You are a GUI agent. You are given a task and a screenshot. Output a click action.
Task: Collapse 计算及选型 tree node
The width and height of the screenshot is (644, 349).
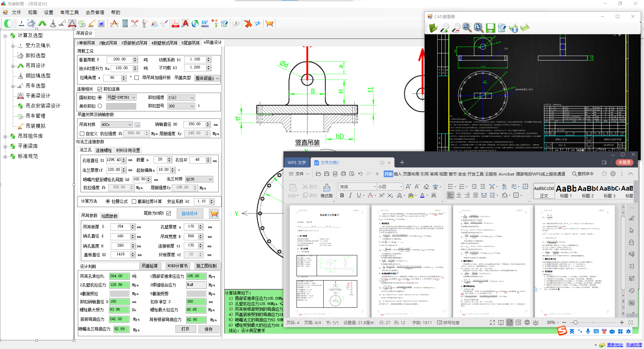[x=5, y=36]
